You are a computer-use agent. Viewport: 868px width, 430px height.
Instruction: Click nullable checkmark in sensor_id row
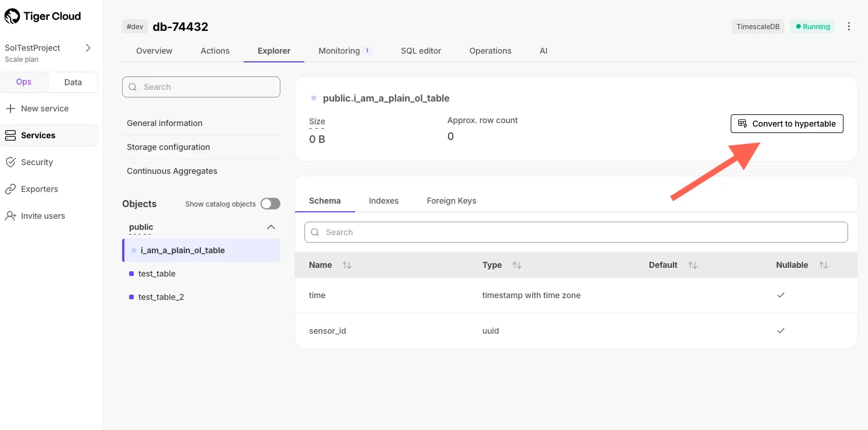[781, 331]
